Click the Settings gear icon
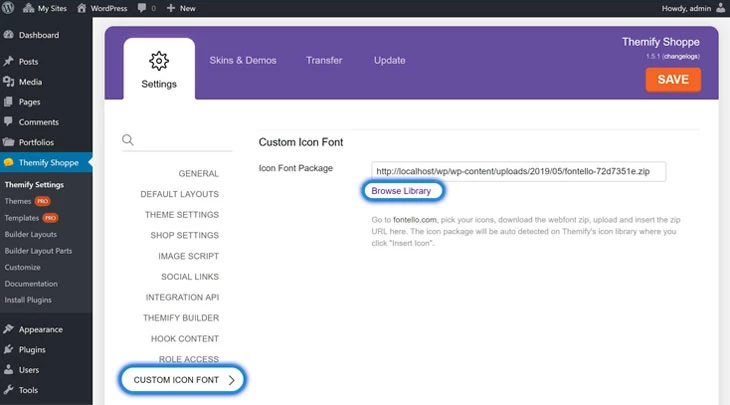This screenshot has height=405, width=730. tap(159, 61)
